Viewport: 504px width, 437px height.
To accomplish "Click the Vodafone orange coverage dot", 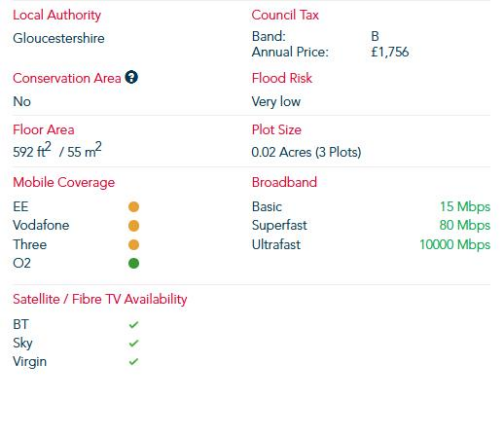I will click(x=134, y=226).
